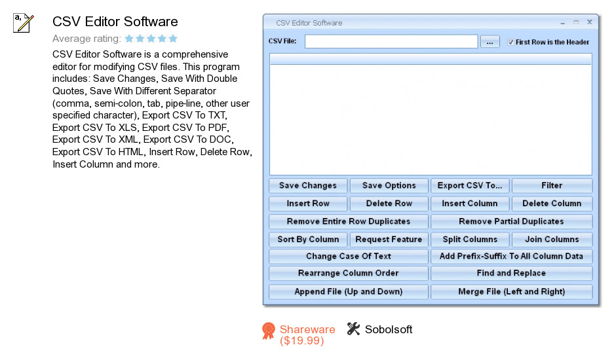
Task: Click Remove Partial Duplicates button
Action: tap(512, 221)
